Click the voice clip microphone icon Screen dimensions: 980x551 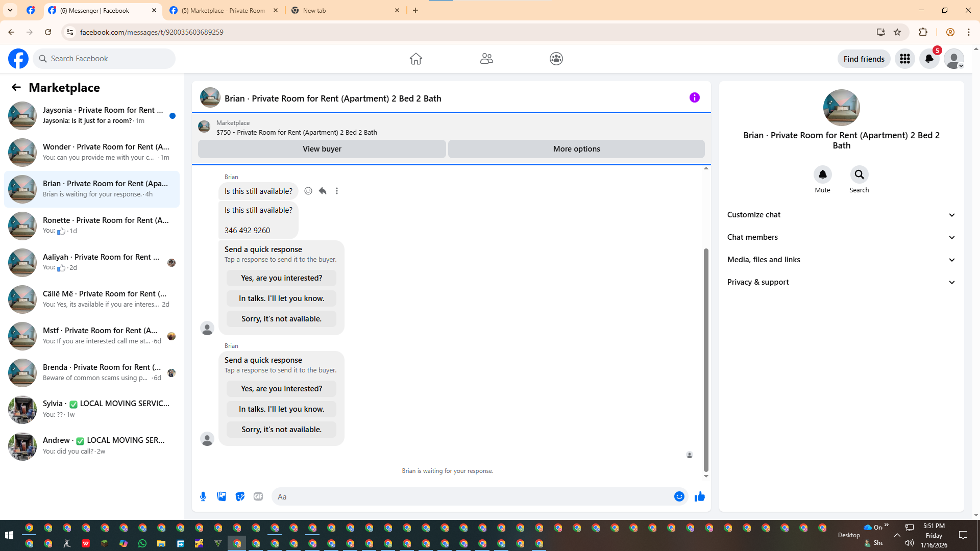[203, 496]
